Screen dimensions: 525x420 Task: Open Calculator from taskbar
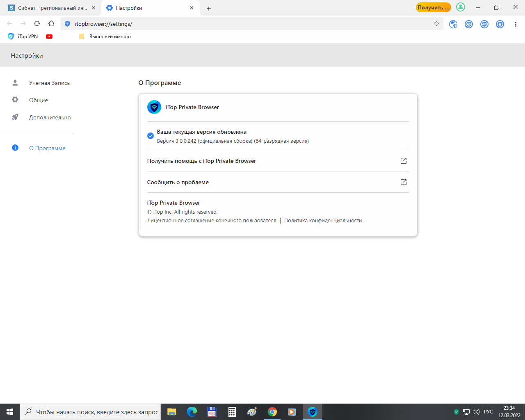pyautogui.click(x=232, y=412)
